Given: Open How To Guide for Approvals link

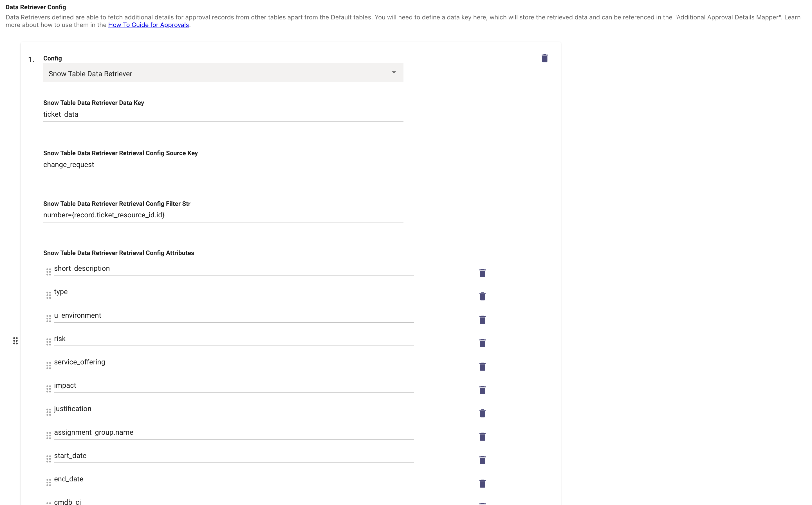Looking at the screenshot, I should (x=148, y=25).
